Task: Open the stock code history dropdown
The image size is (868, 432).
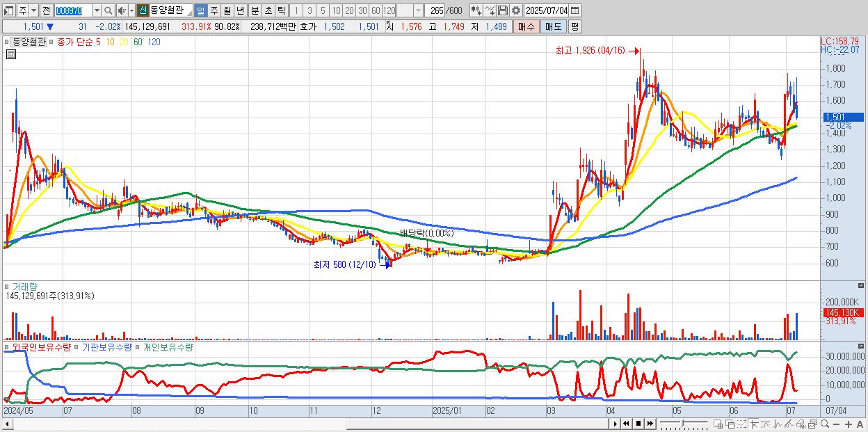Action: pyautogui.click(x=97, y=11)
